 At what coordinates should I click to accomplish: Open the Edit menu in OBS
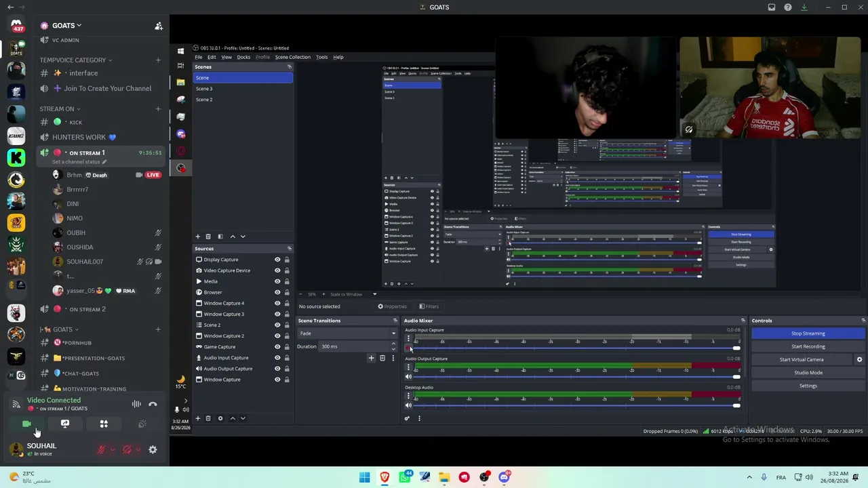tap(212, 57)
